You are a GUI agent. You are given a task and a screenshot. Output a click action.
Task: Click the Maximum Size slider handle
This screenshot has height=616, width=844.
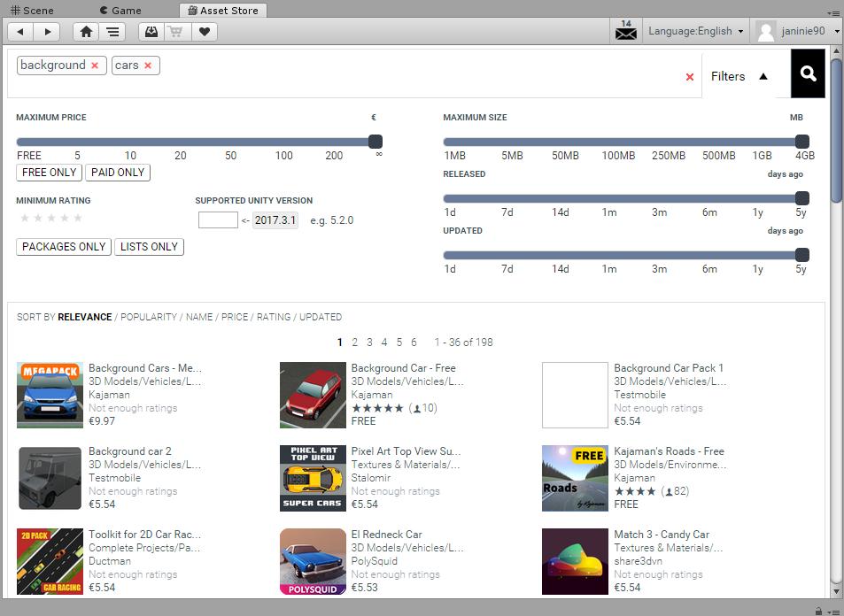click(x=802, y=142)
